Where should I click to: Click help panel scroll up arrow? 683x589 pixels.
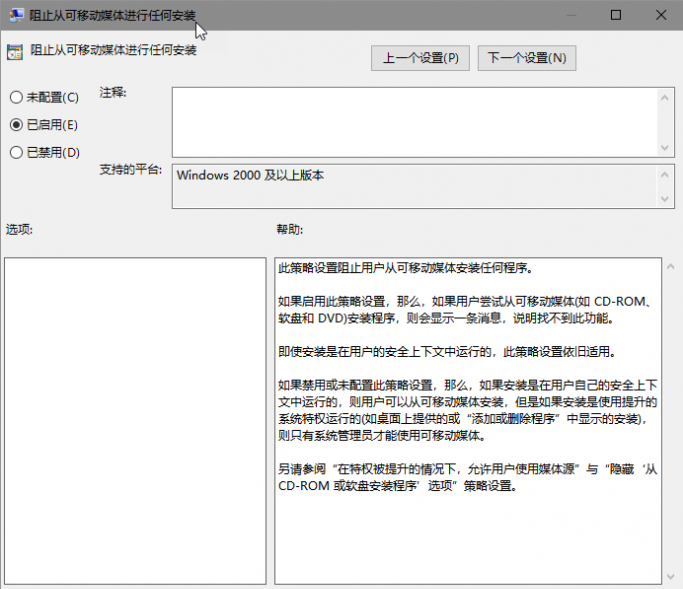tap(671, 267)
